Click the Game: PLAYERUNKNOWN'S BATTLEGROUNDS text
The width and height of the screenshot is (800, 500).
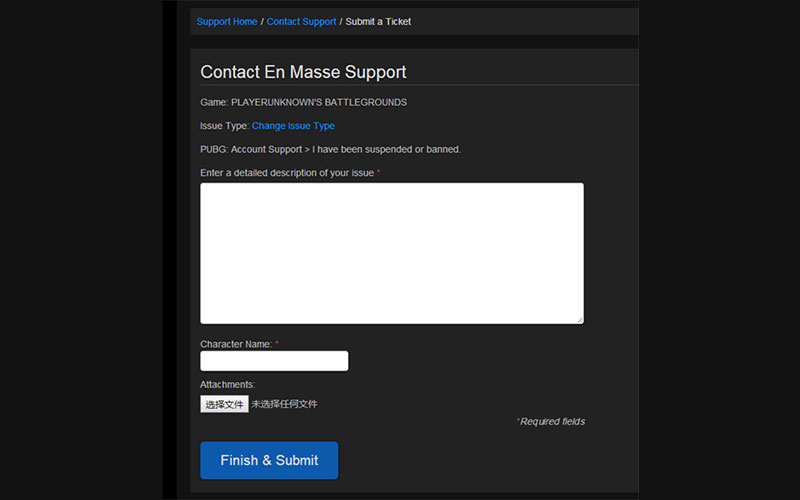(x=303, y=102)
